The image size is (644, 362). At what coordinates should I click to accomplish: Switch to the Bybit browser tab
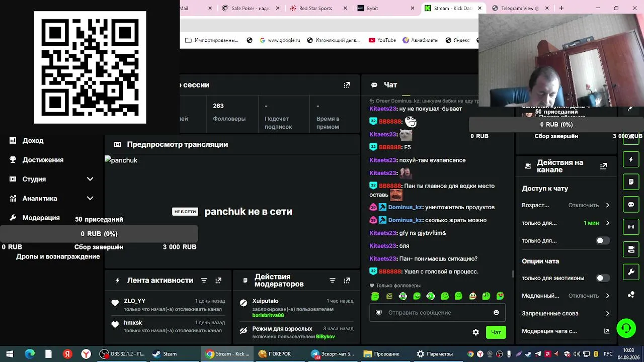pyautogui.click(x=385, y=8)
